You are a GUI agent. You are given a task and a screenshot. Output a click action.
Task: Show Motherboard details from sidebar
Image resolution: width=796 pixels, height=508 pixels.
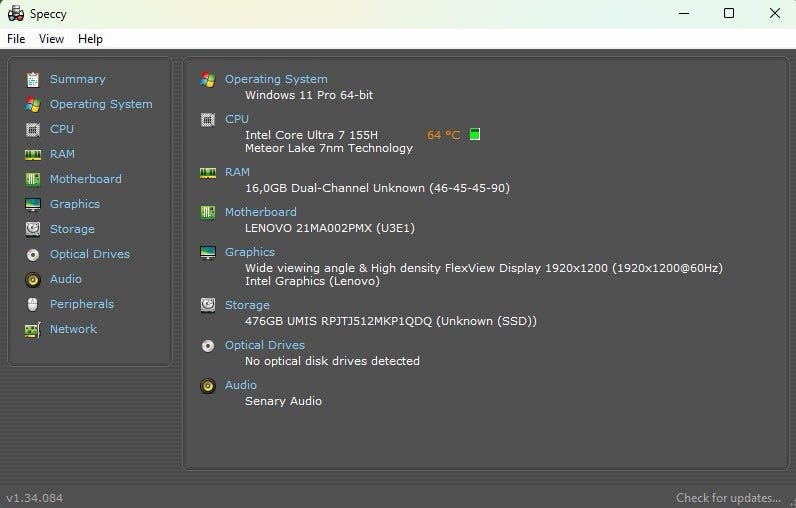(86, 179)
